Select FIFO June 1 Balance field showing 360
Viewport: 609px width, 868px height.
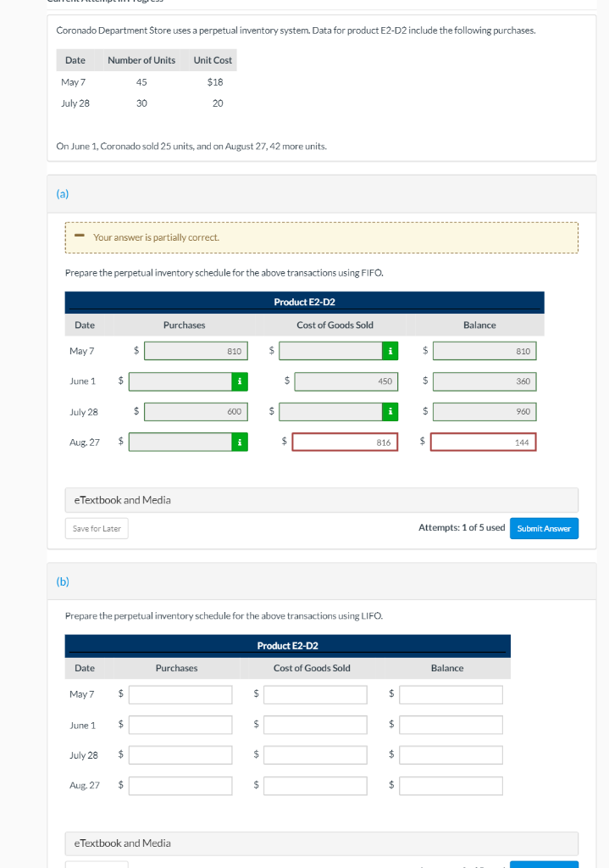pyautogui.click(x=484, y=381)
